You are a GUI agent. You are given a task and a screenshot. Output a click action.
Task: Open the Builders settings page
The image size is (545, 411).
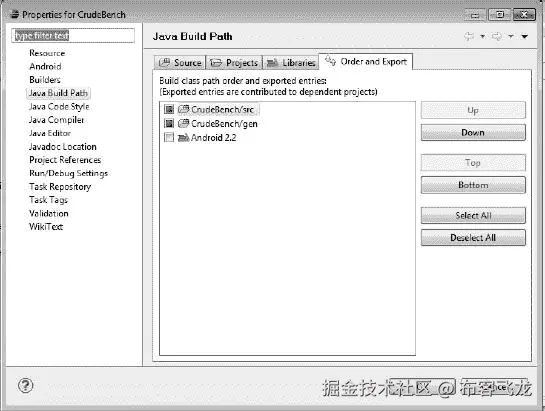[x=45, y=80]
